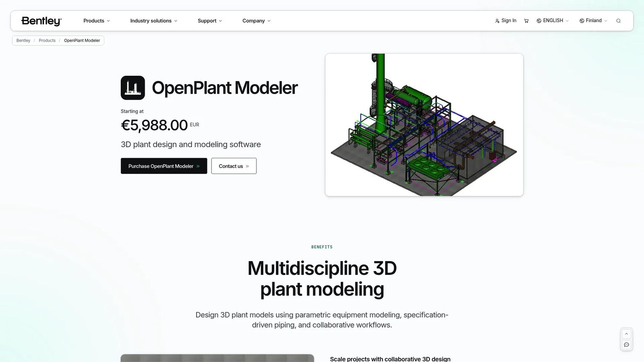Viewport: 644px width, 362px height.
Task: Open the Finland region selector
Action: tap(593, 21)
